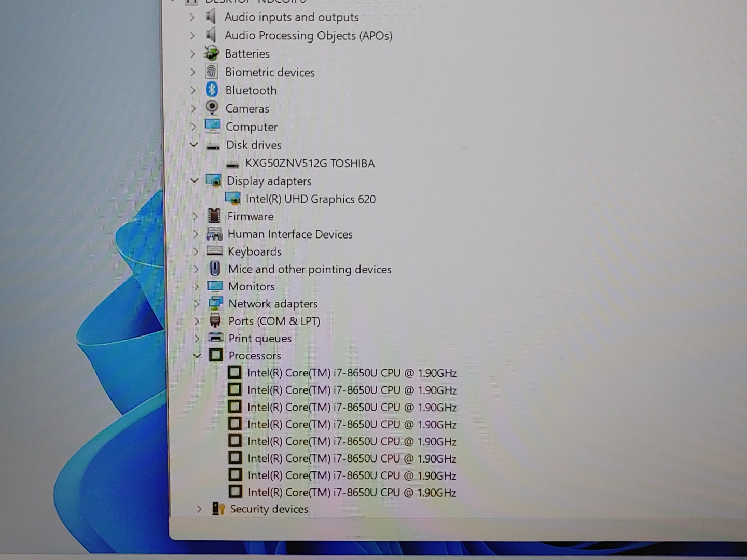
Task: Expand the Network adapters category
Action: tap(197, 303)
